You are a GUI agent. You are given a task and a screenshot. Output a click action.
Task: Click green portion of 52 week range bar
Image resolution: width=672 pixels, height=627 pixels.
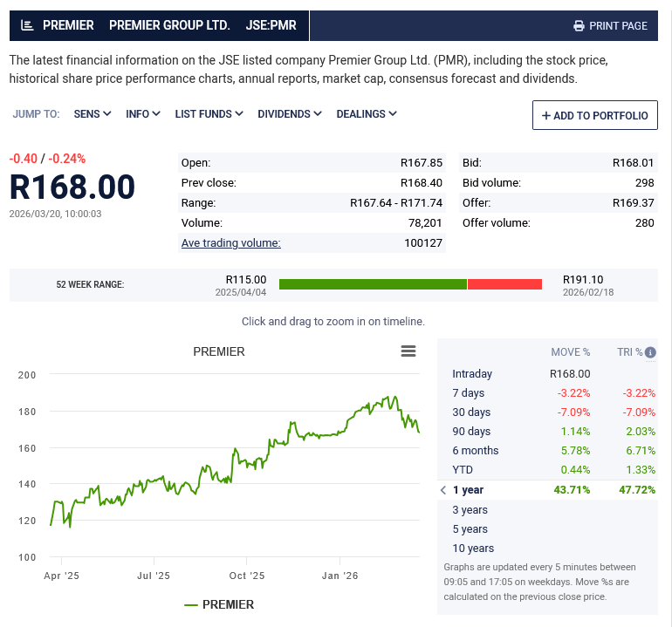(x=373, y=284)
